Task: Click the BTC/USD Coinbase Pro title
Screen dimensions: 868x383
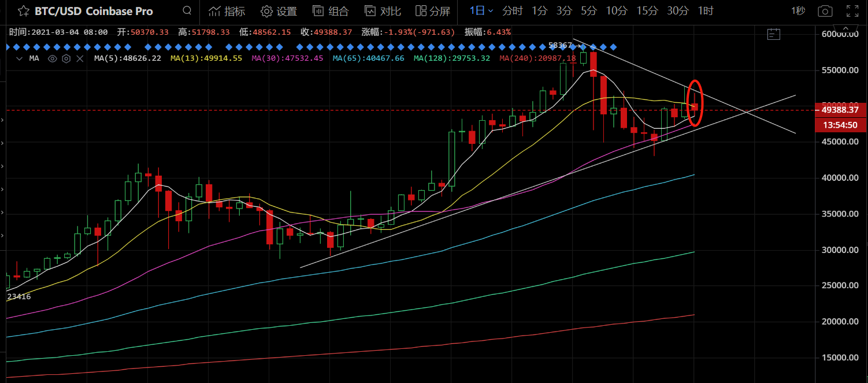Action: click(94, 11)
